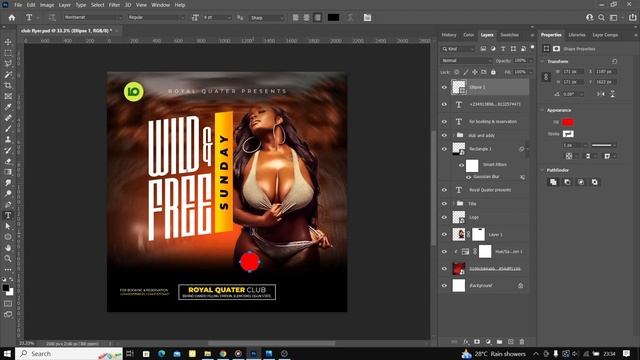Hide the 'for booking & reservation' text layer
The height and width of the screenshot is (360, 640).
(x=444, y=122)
